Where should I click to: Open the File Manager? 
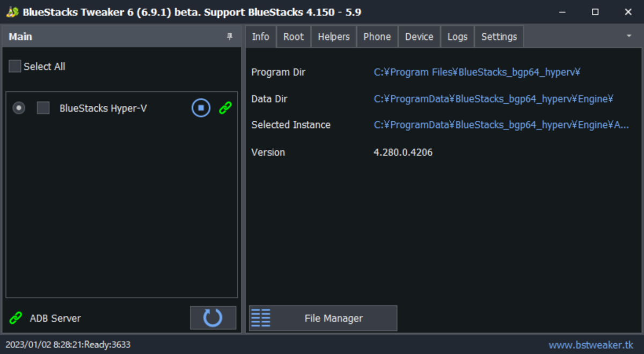tap(323, 318)
